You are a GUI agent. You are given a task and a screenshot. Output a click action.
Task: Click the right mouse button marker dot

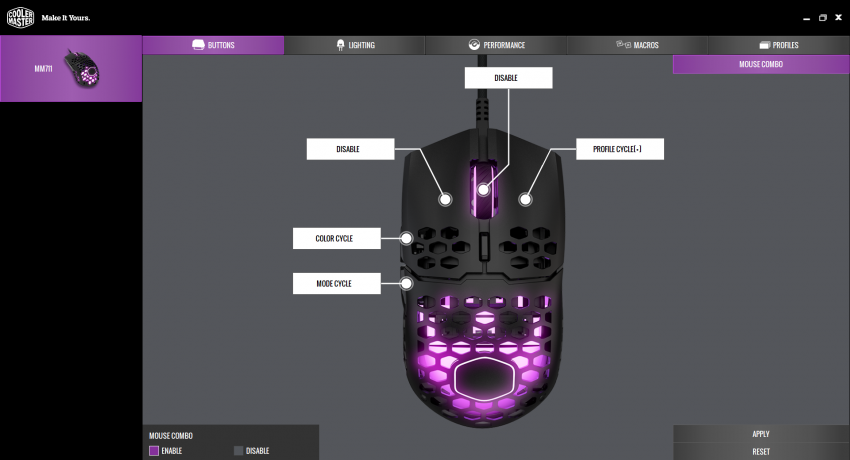point(523,199)
